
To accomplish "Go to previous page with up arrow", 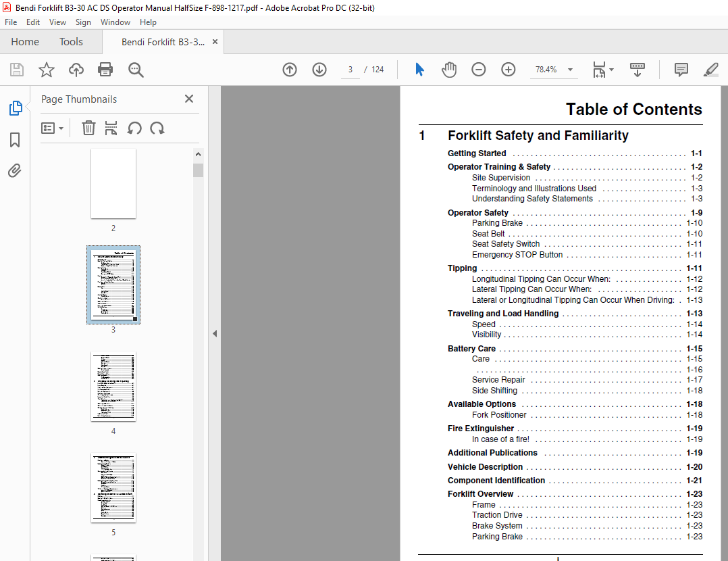I will [290, 70].
